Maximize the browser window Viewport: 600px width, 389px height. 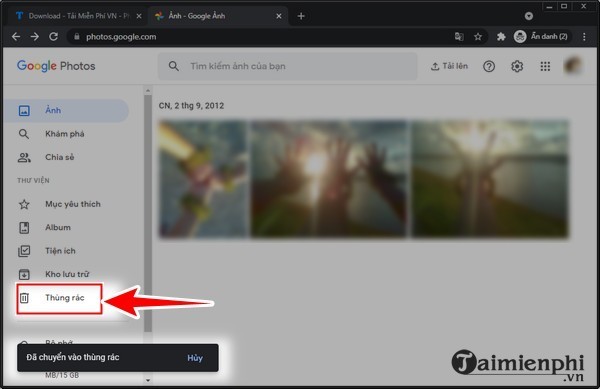[564, 7]
